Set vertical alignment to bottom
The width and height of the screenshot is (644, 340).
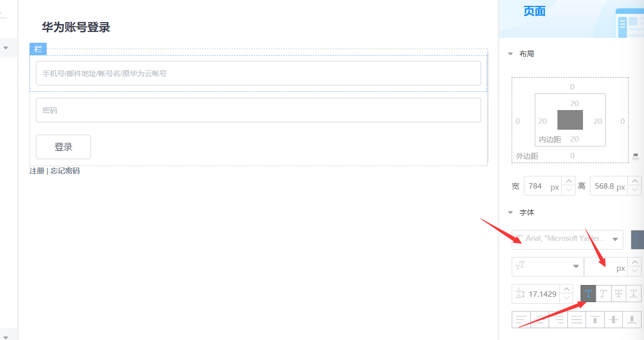(x=632, y=320)
